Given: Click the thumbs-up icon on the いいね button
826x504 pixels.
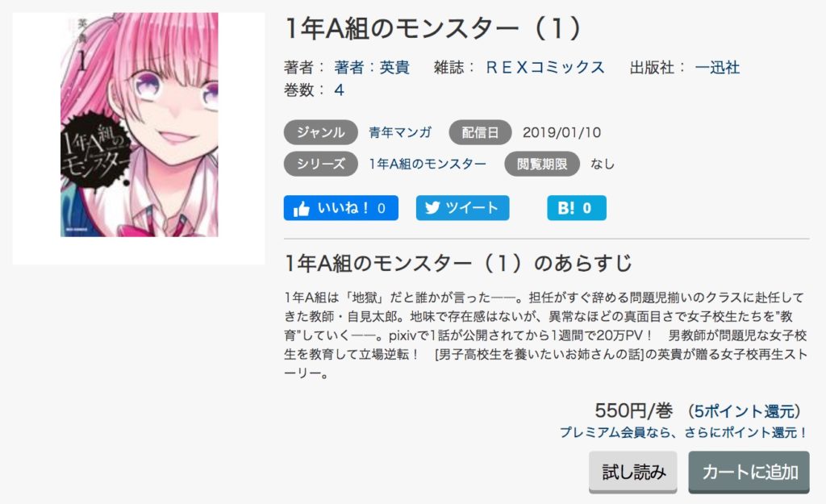Looking at the screenshot, I should point(302,209).
